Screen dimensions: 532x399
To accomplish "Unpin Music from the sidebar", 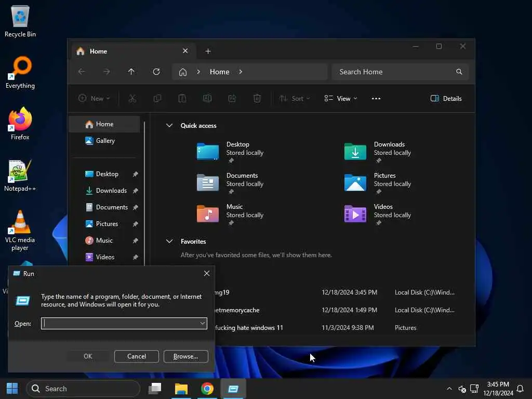I will click(136, 241).
